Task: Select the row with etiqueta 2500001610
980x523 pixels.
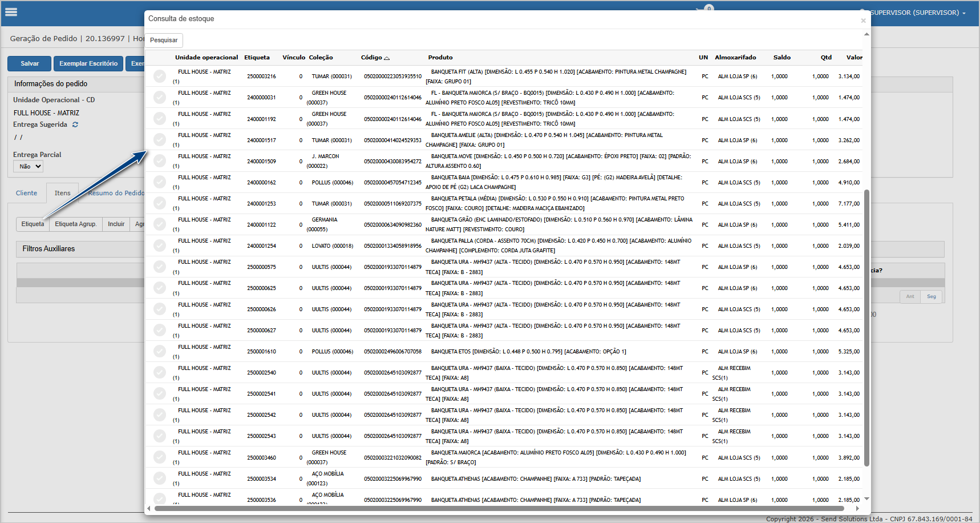Action: [x=160, y=351]
